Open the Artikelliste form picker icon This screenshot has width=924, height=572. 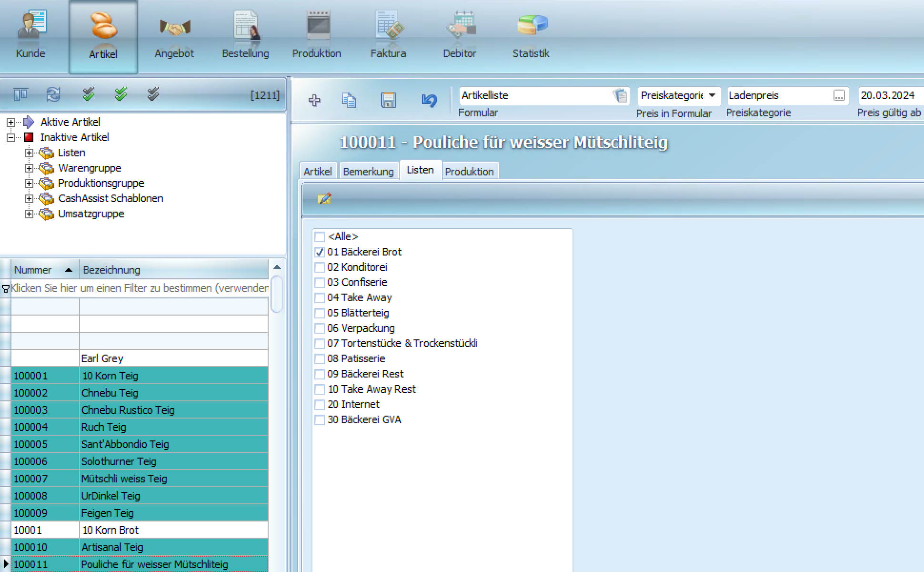click(x=620, y=95)
